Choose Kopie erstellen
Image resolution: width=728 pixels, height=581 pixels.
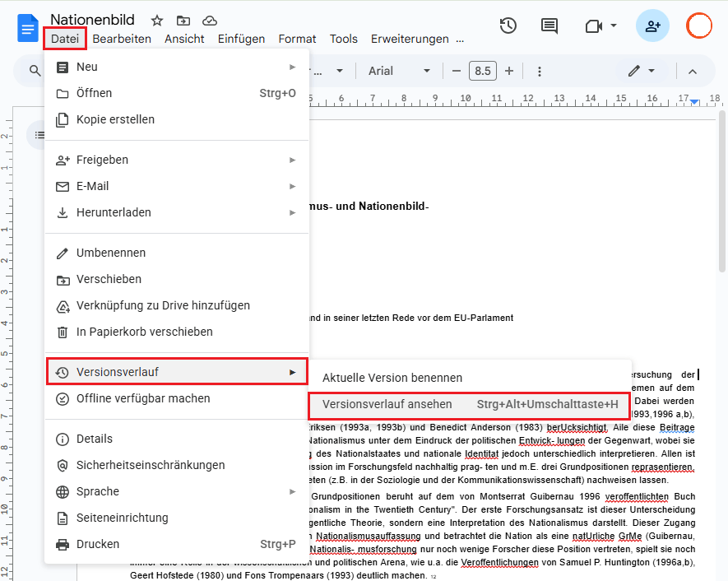tap(176, 120)
